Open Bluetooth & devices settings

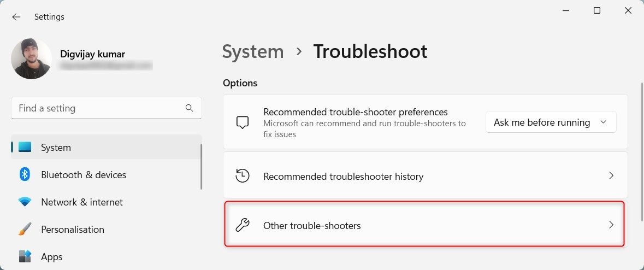coord(84,175)
